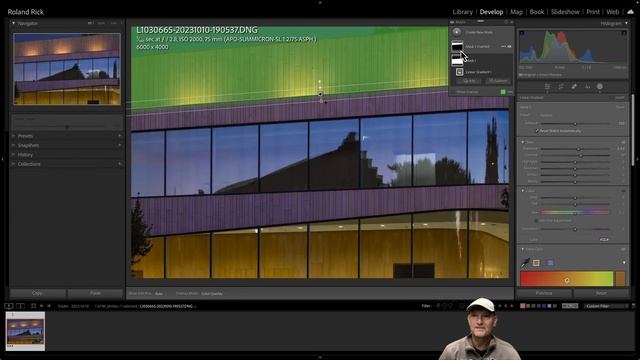Click the green overlay color swatch
This screenshot has width=640, height=360.
[503, 92]
